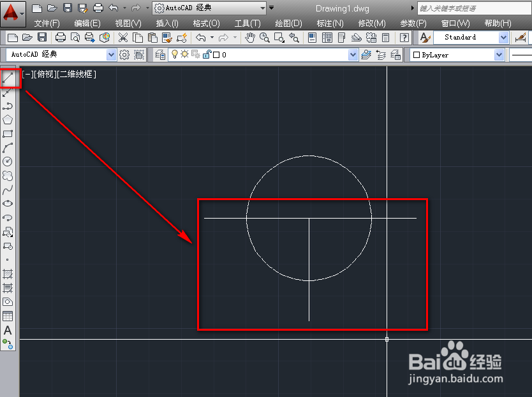Select the Spline tool

point(8,189)
